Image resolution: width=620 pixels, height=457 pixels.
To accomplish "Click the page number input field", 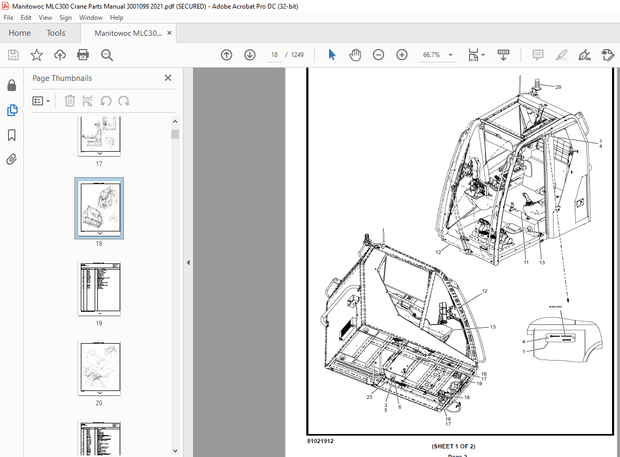I will point(274,55).
